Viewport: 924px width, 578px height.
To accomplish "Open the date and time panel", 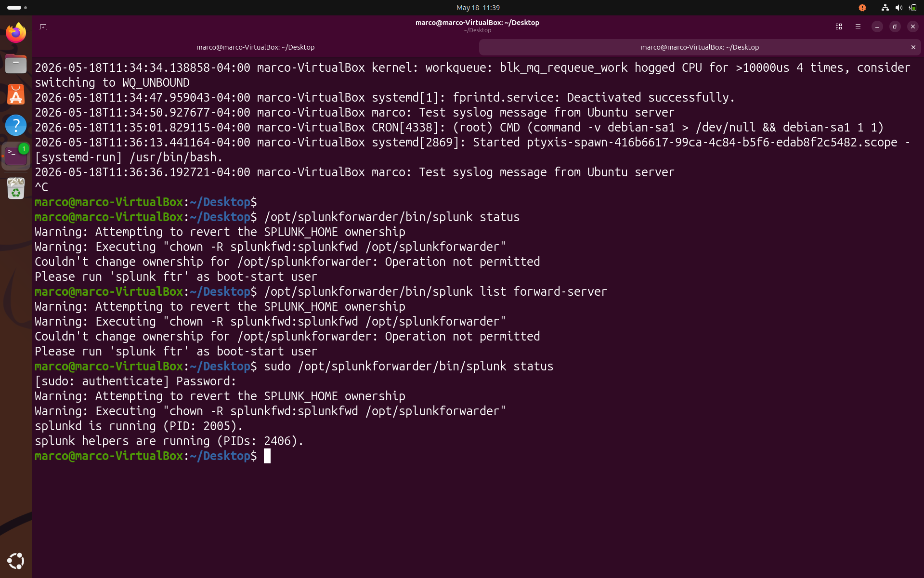I will click(x=478, y=8).
